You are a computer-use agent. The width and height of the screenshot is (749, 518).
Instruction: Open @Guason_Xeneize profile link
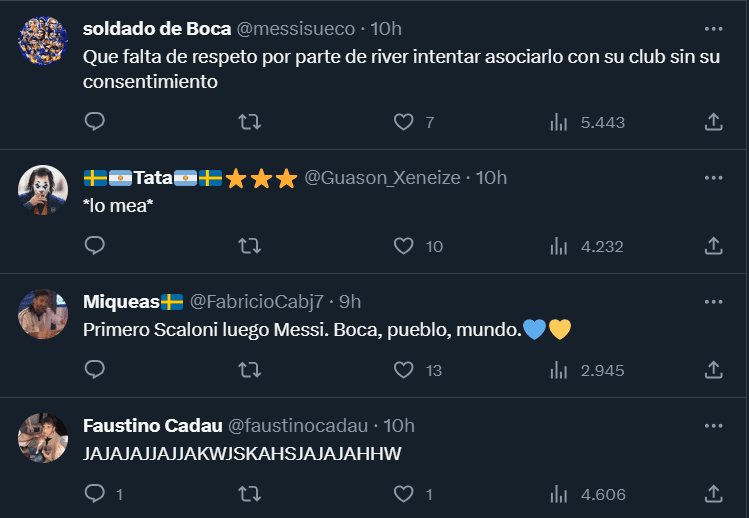pyautogui.click(x=382, y=178)
